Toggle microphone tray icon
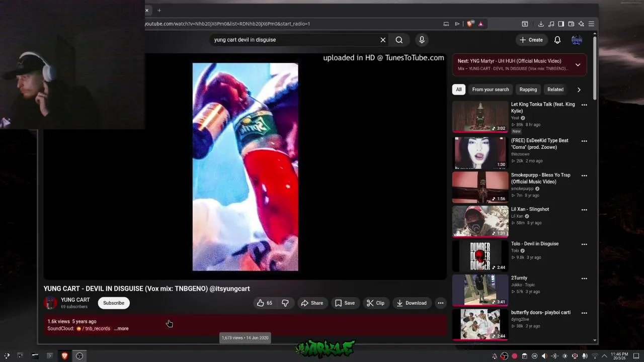644x362 pixels. click(x=585, y=356)
